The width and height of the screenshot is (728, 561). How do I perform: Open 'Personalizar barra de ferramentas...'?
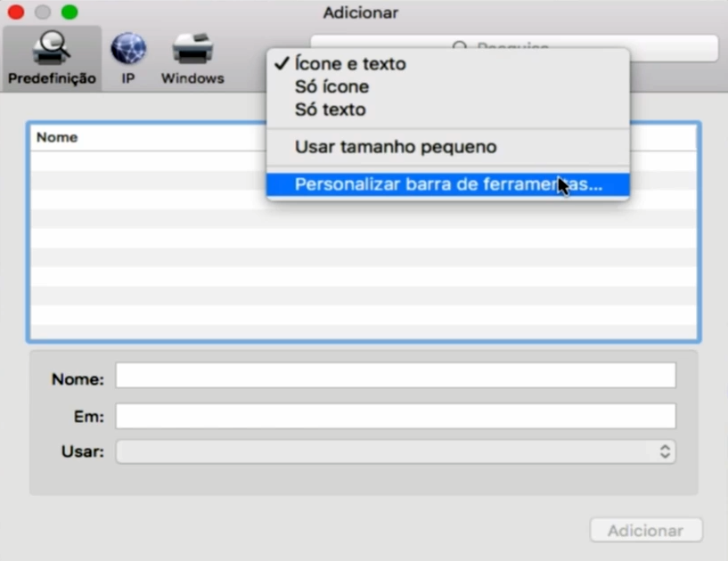(x=447, y=184)
